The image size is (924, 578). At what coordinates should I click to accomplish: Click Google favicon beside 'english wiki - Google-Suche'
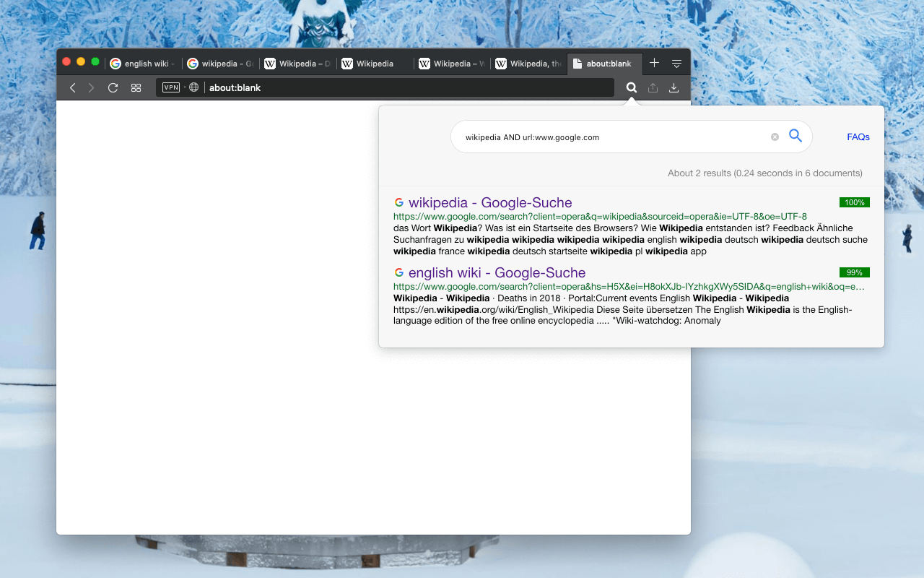[399, 272]
